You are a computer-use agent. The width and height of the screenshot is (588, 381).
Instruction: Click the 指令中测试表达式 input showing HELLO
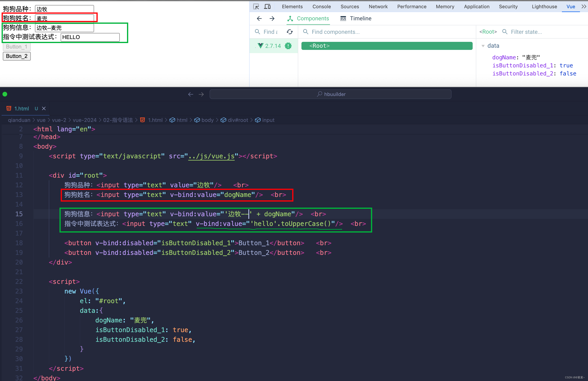coord(90,37)
